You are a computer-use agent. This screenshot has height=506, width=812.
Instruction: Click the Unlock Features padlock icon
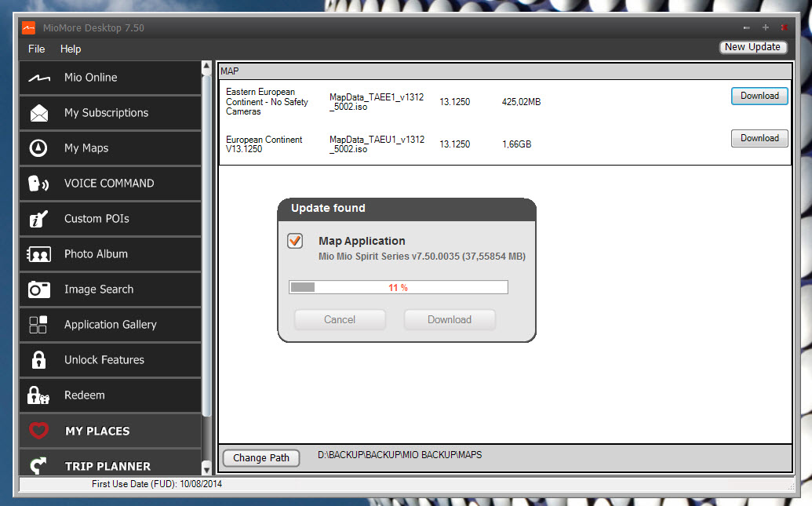point(39,359)
